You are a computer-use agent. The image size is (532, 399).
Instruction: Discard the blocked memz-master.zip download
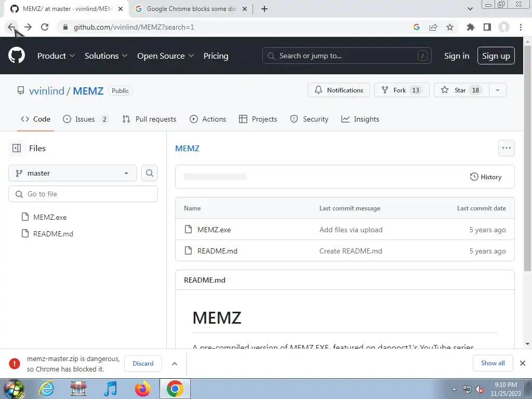(x=143, y=363)
